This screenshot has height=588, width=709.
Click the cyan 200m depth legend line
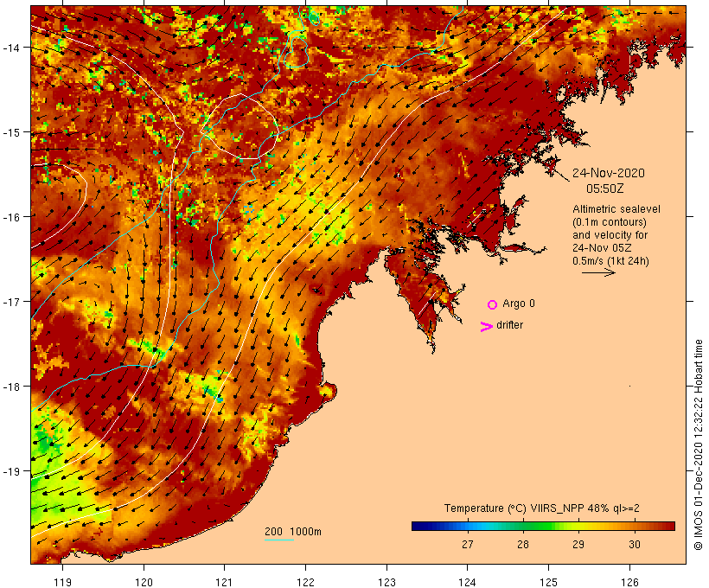click(279, 540)
